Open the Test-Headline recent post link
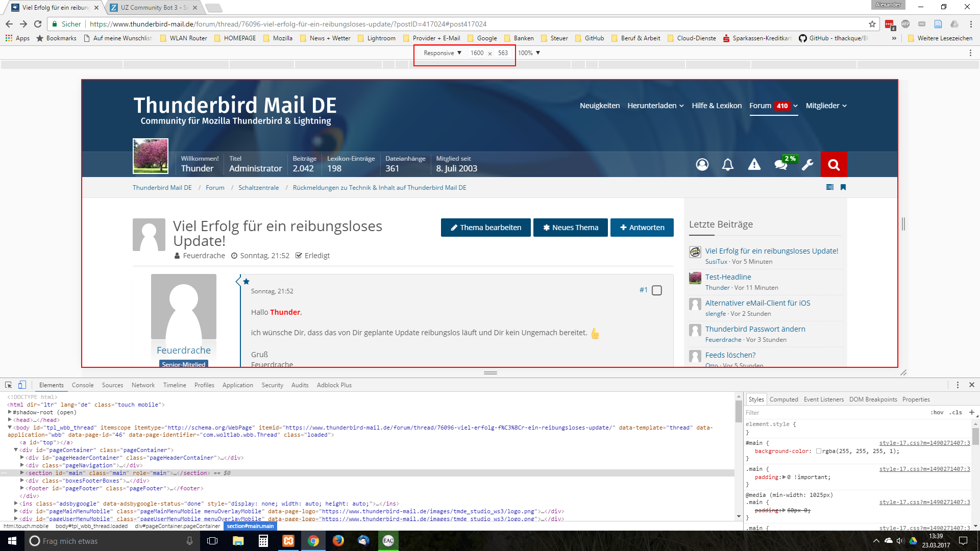The width and height of the screenshot is (980, 551). click(x=728, y=277)
